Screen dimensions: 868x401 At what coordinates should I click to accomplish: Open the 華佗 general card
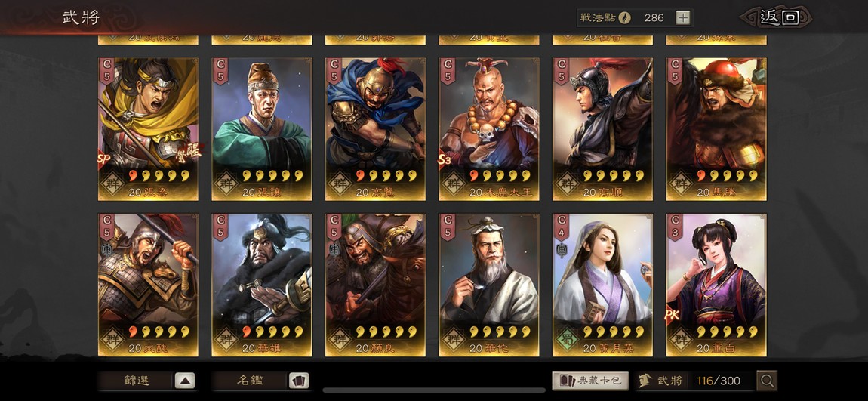[489, 285]
